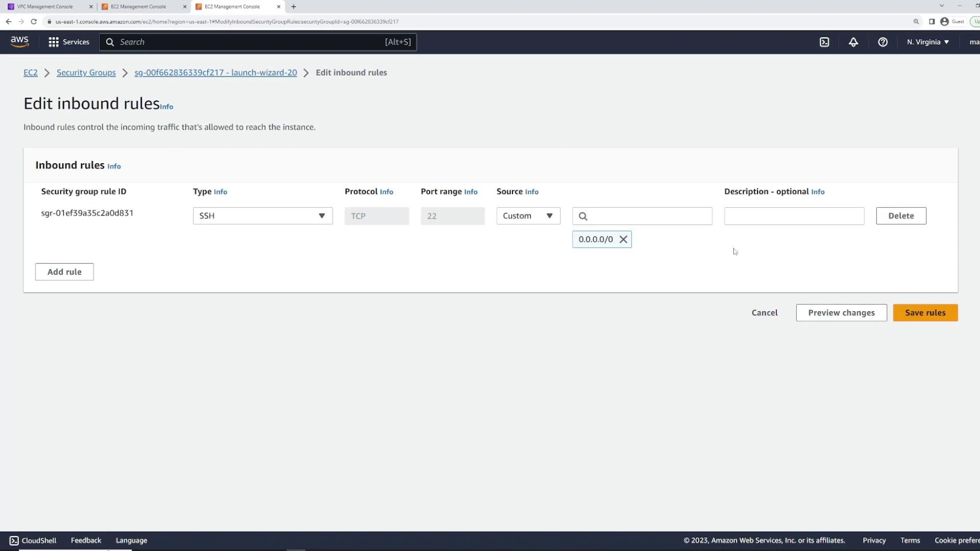Open the notifications bell
Image resolution: width=980 pixels, height=551 pixels.
point(853,42)
